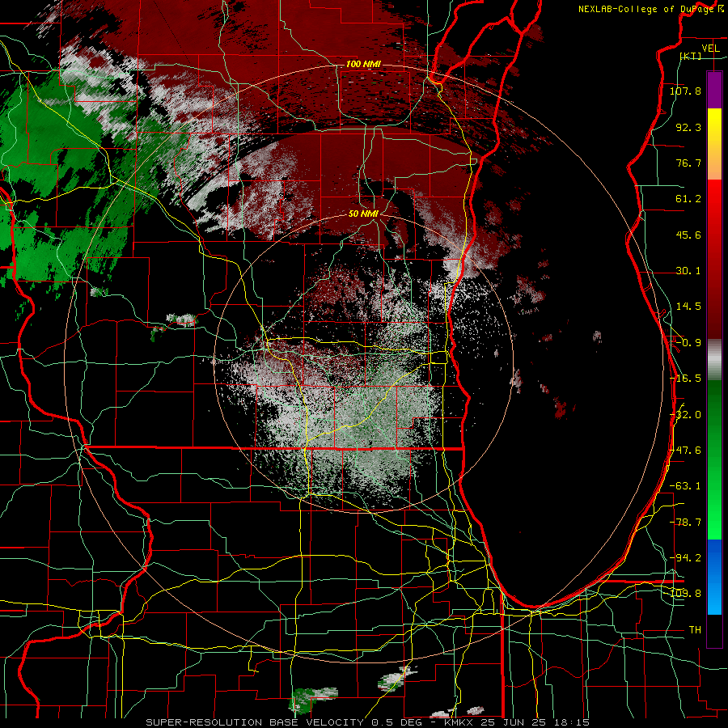
Task: Select the 92.3 value on the velocity scale
Action: [688, 127]
